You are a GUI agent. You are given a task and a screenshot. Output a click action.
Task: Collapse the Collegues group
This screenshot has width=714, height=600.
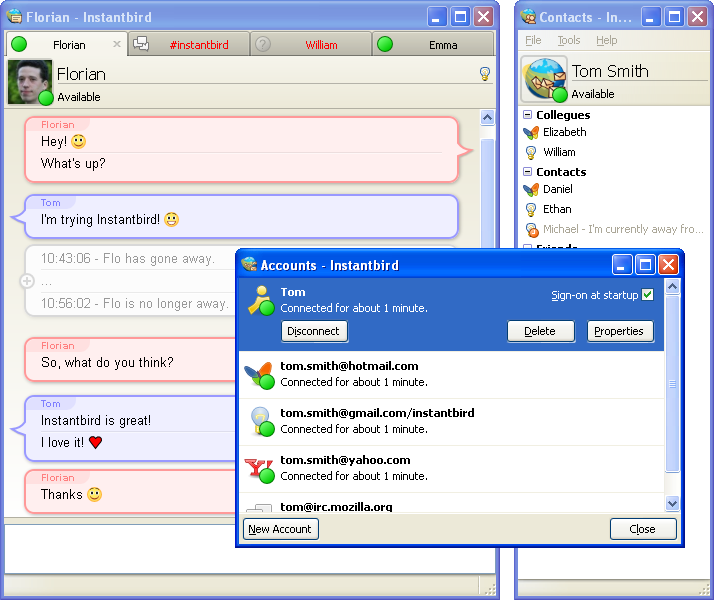coord(527,115)
